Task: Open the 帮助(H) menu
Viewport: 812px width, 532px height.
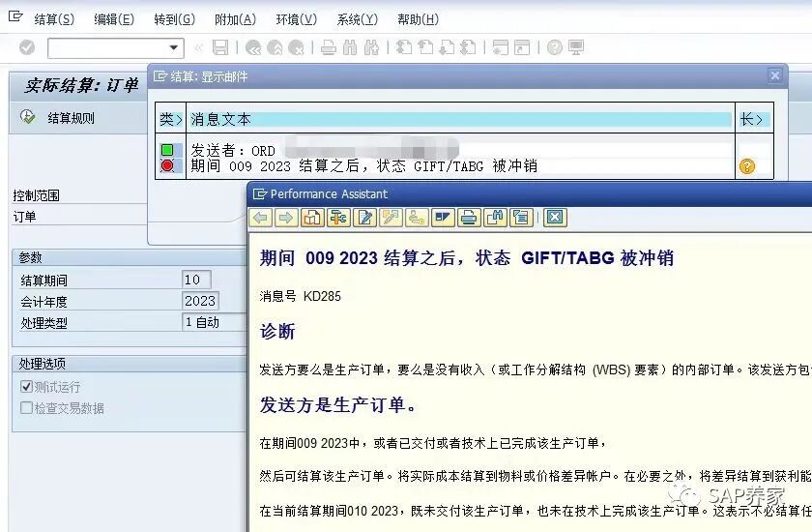Action: tap(418, 19)
